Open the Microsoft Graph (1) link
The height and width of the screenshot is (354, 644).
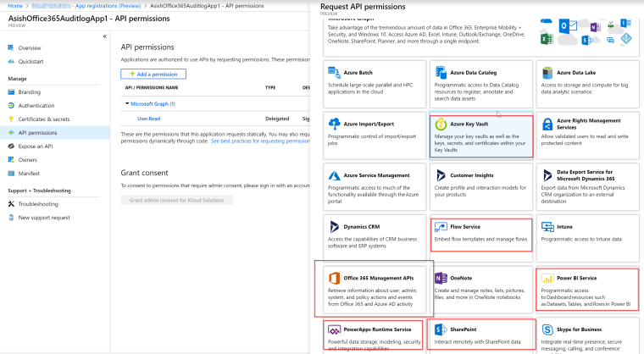(153, 104)
